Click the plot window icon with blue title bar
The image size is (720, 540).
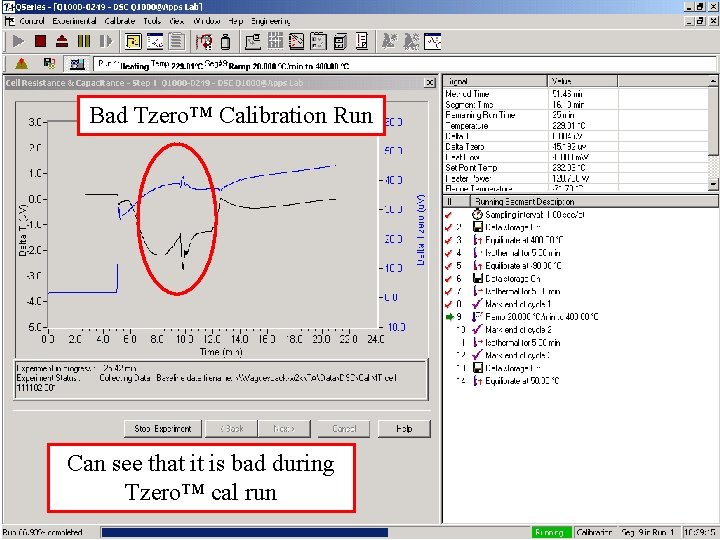pyautogui.click(x=155, y=41)
